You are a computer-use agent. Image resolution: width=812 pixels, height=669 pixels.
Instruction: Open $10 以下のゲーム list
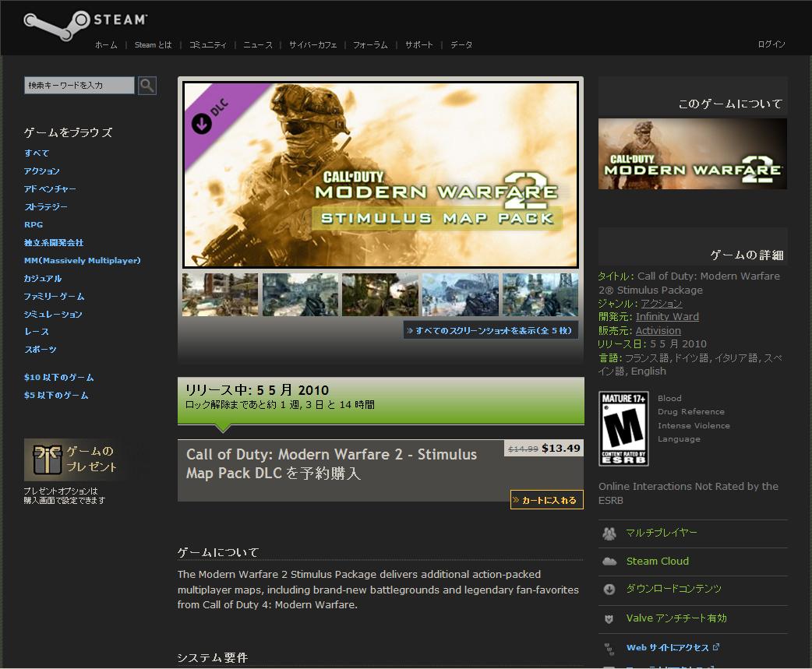coord(59,377)
